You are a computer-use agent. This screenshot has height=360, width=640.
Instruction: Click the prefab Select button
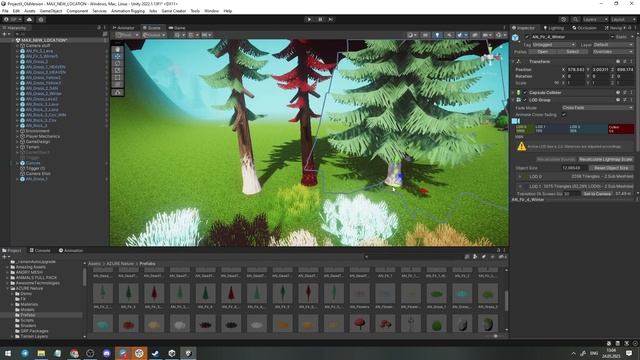coord(572,52)
